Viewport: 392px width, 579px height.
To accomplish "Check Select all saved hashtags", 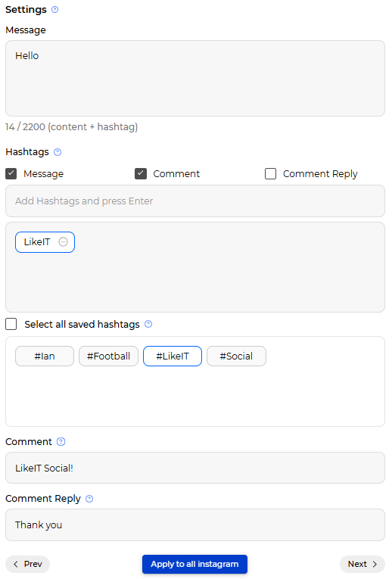I will point(11,324).
